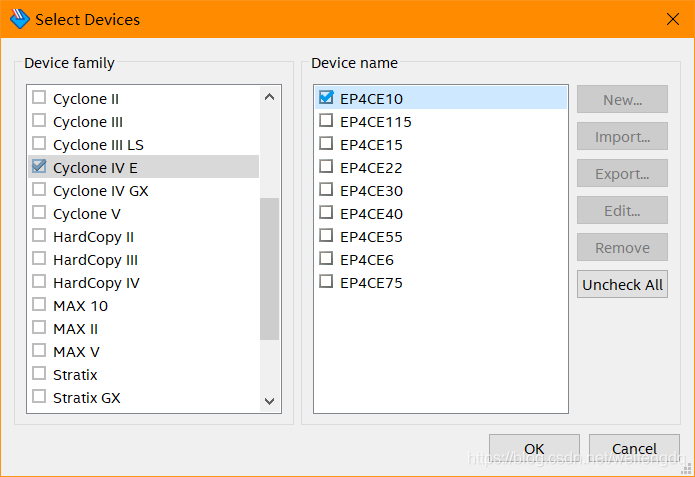
Task: Click the Quartus programmer title icon
Action: (19, 19)
